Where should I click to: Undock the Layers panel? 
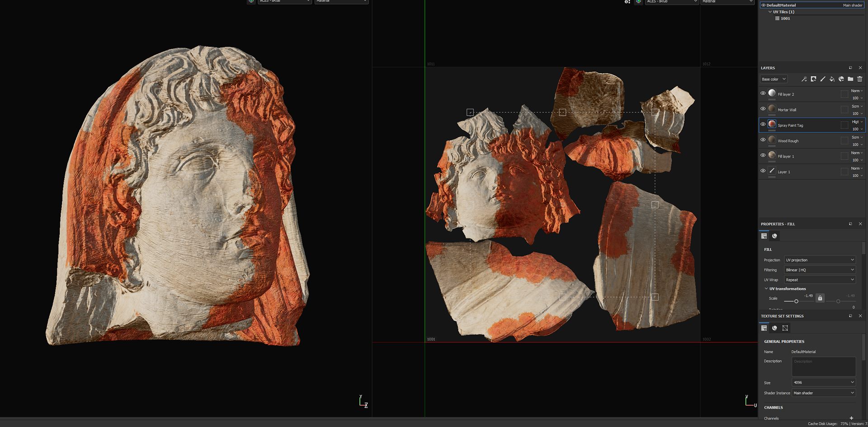850,68
